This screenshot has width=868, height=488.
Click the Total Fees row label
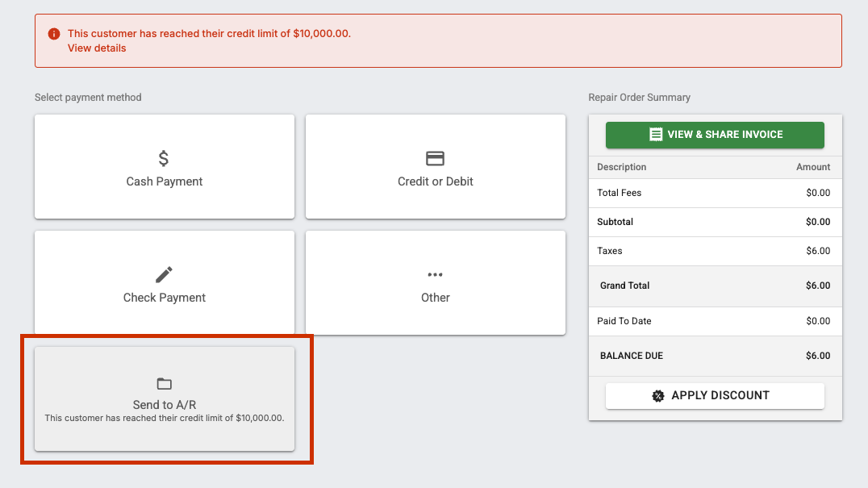pos(619,193)
